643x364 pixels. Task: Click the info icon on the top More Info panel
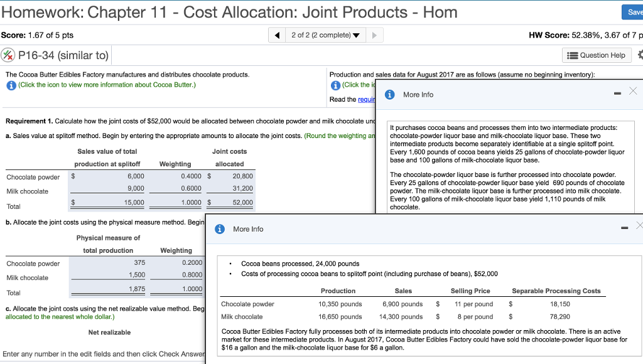(x=390, y=94)
